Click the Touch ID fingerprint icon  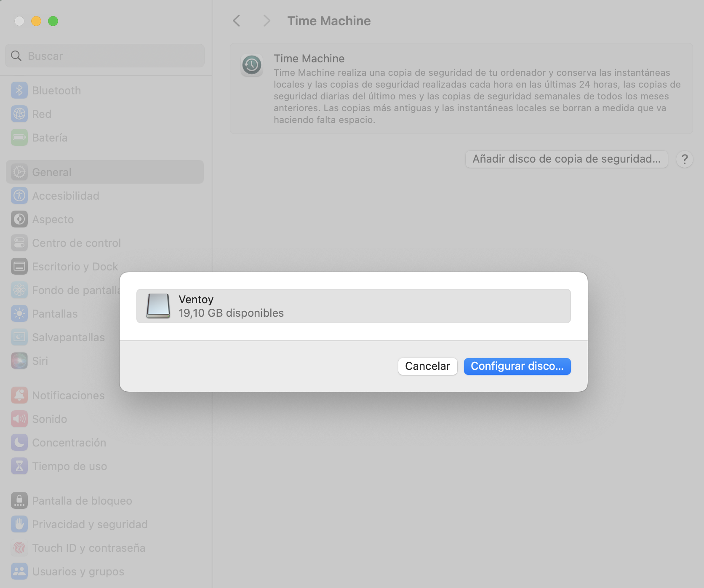[19, 548]
